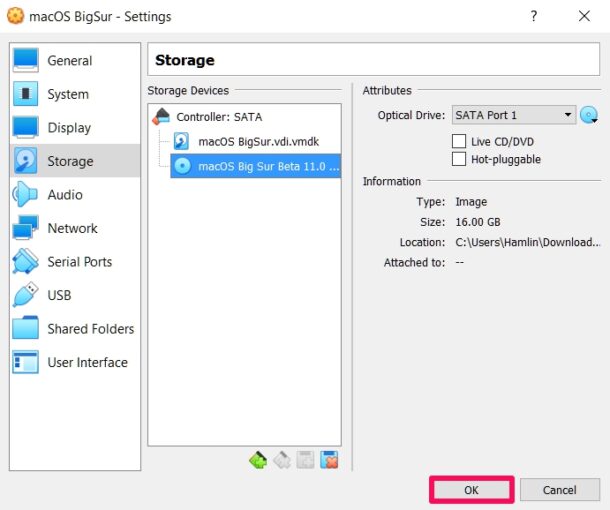Open the Shared Folders settings category
Viewport: 610px width, 510px height.
click(x=90, y=329)
